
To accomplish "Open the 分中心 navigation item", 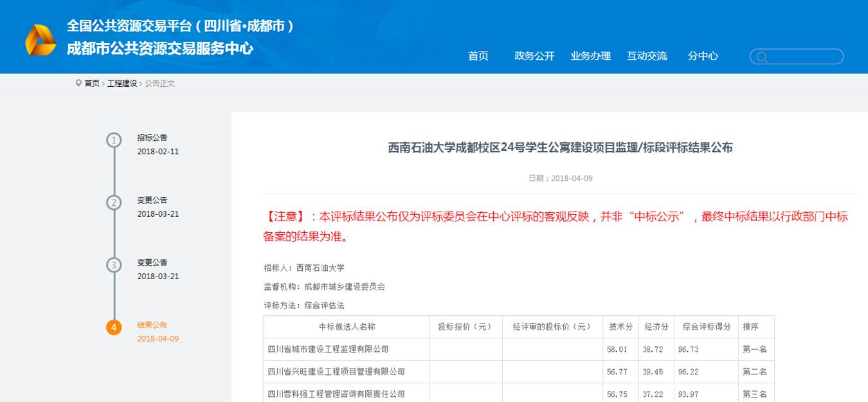I will (703, 56).
